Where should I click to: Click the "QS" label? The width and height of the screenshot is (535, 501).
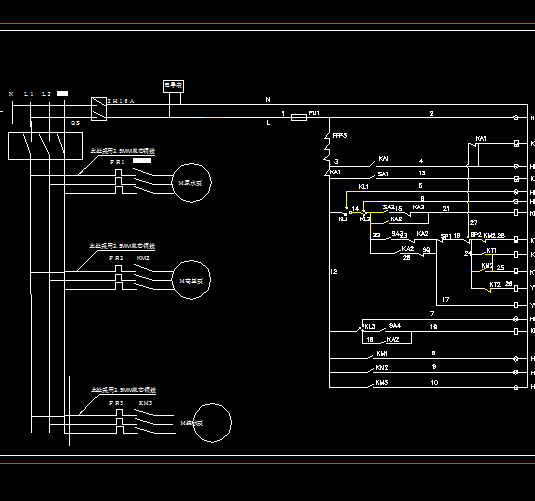coord(75,123)
